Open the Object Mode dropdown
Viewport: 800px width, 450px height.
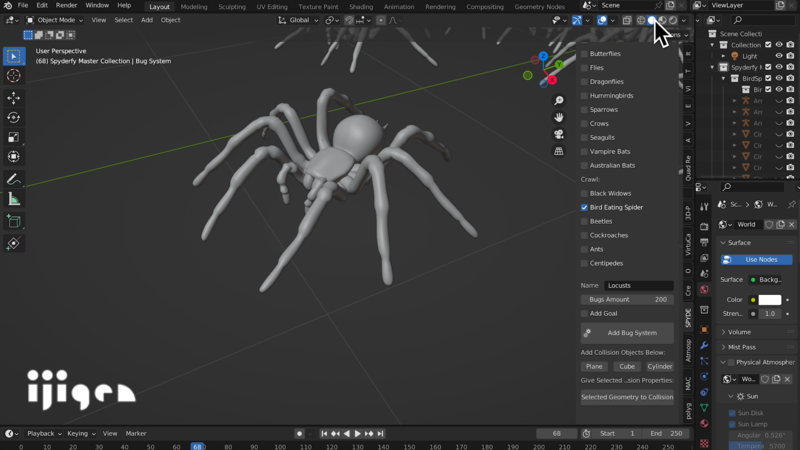tap(54, 20)
